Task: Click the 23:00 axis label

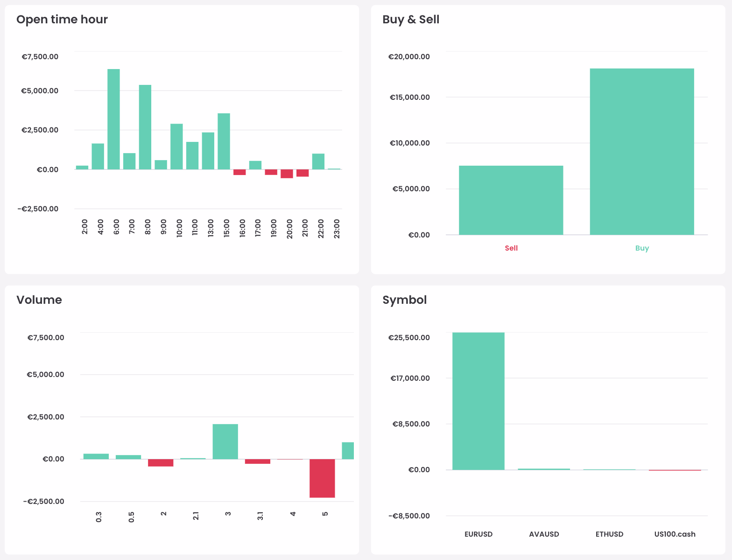Action: (x=337, y=229)
